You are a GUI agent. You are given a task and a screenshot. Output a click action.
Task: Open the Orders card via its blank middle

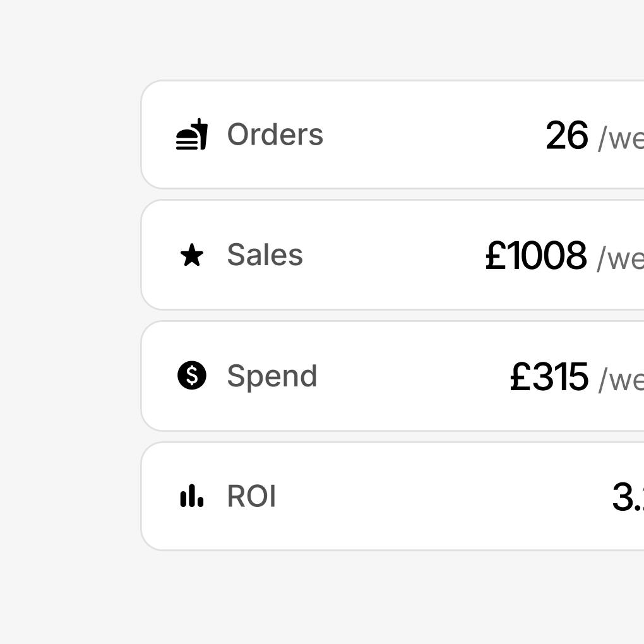(x=429, y=134)
